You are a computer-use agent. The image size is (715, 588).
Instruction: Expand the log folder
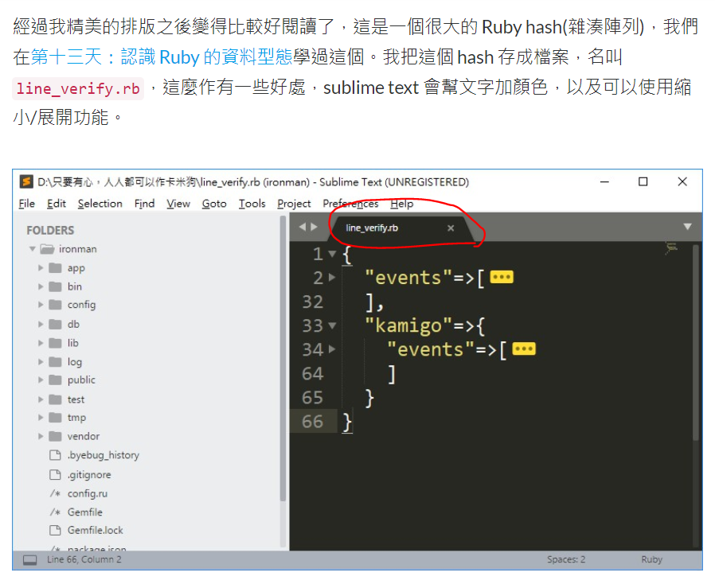[x=41, y=361]
